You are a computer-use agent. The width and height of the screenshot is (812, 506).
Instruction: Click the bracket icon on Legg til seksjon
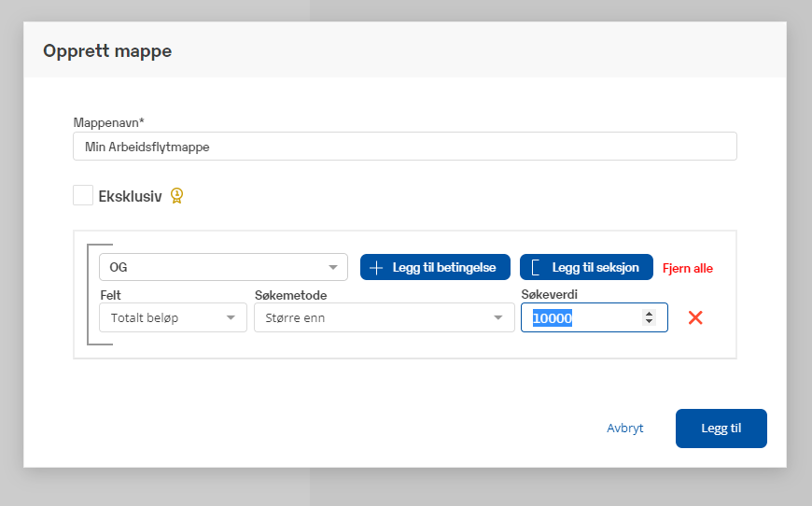(x=536, y=268)
